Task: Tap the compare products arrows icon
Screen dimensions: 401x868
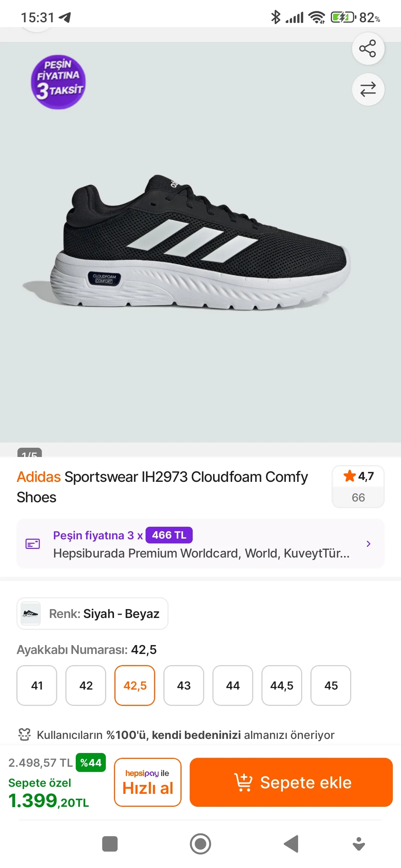Action: click(368, 89)
